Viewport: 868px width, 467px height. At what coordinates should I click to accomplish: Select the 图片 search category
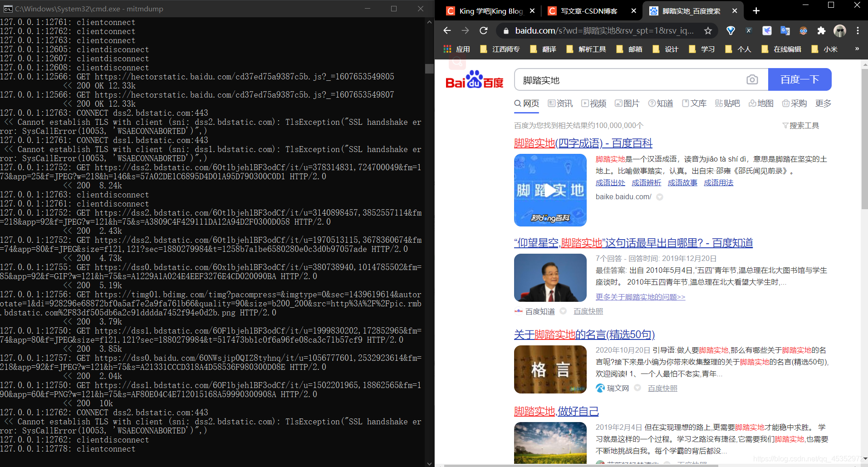[x=627, y=103]
